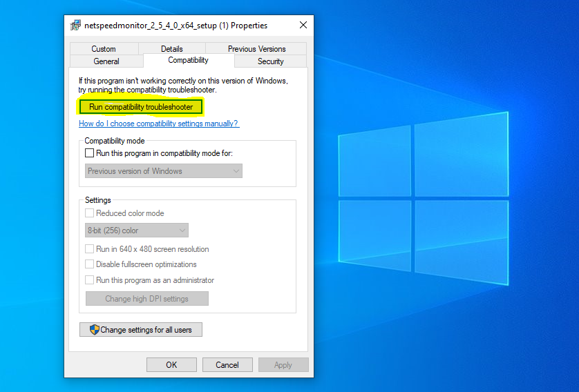Toggle Reduced color mode checkbox
Image resolution: width=579 pixels, height=392 pixels.
pyautogui.click(x=89, y=213)
